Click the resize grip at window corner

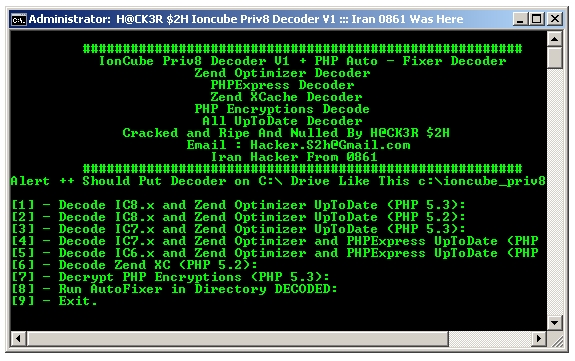556,340
